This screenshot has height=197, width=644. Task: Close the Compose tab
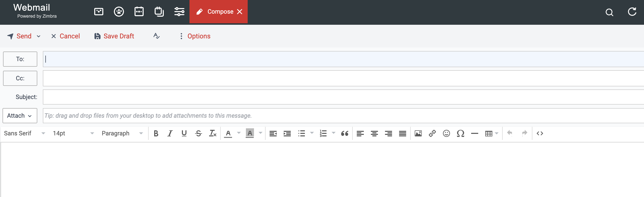coord(240,12)
